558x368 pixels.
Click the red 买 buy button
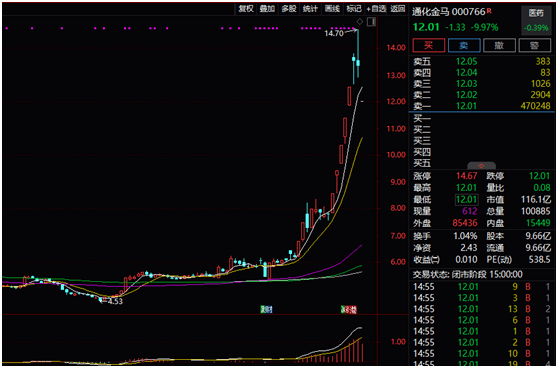(428, 45)
